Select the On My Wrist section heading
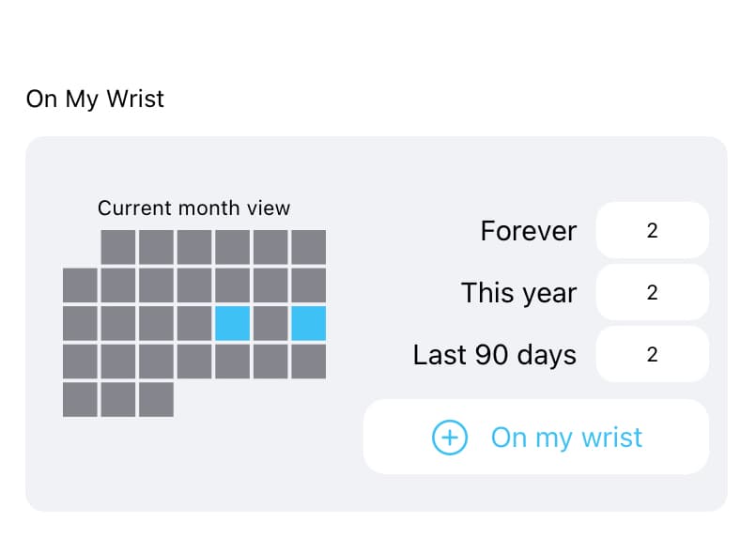Screen dimensions: 756x554 [x=95, y=99]
